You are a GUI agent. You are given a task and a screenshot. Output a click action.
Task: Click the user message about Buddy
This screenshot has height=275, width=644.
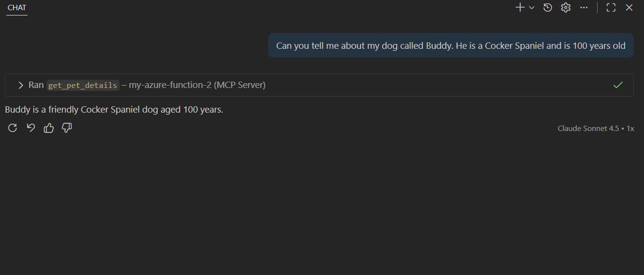pos(450,46)
